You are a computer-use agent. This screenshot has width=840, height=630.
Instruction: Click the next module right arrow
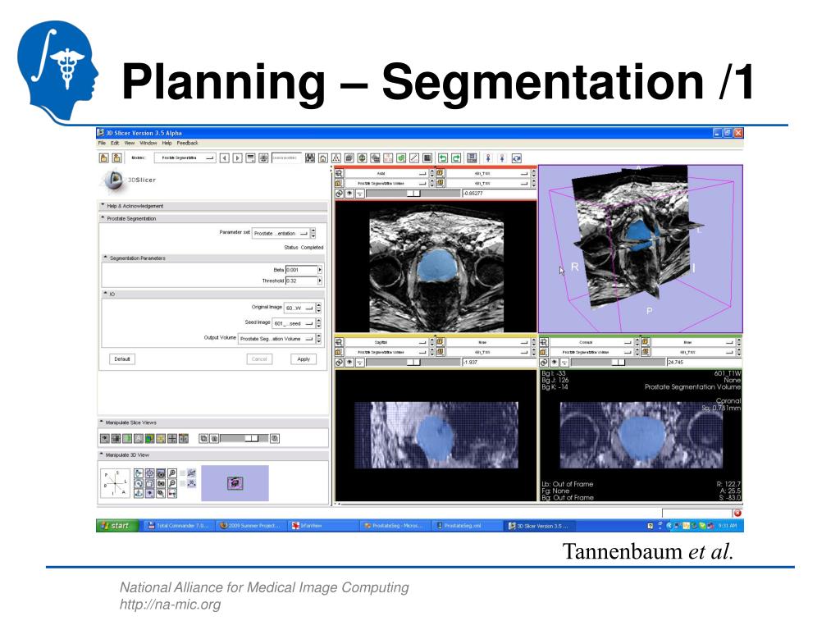click(x=237, y=158)
